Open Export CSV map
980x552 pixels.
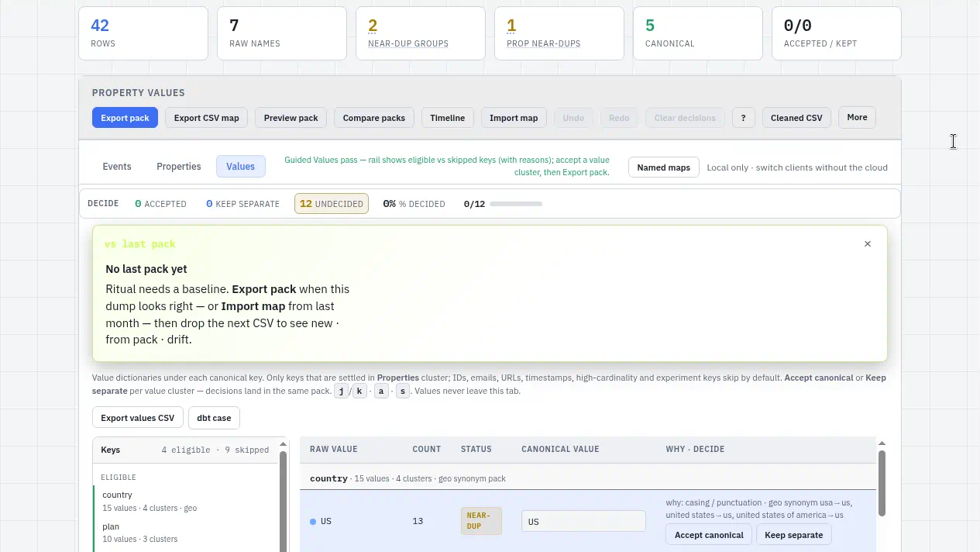pyautogui.click(x=206, y=118)
